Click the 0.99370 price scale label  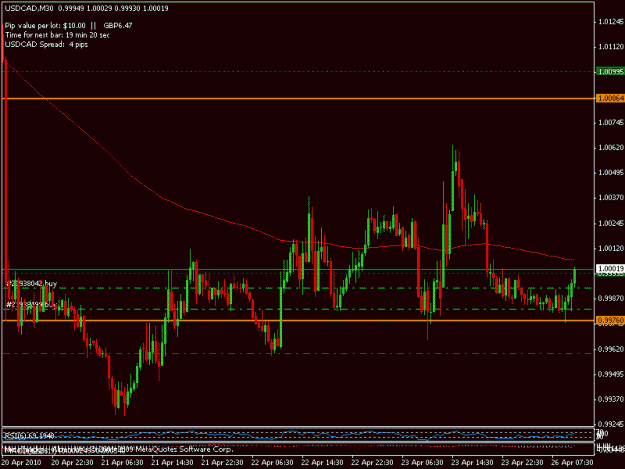pyautogui.click(x=611, y=399)
